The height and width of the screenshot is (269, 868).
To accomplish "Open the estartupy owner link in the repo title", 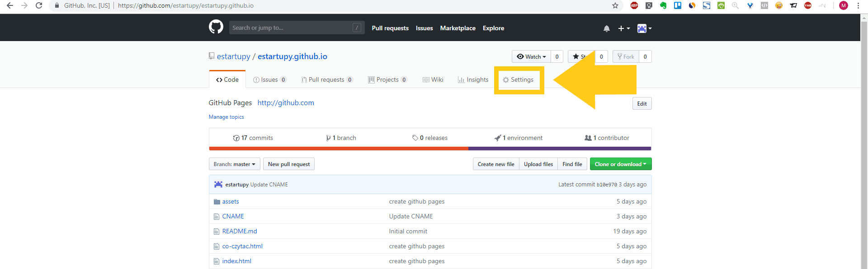I will tap(234, 56).
